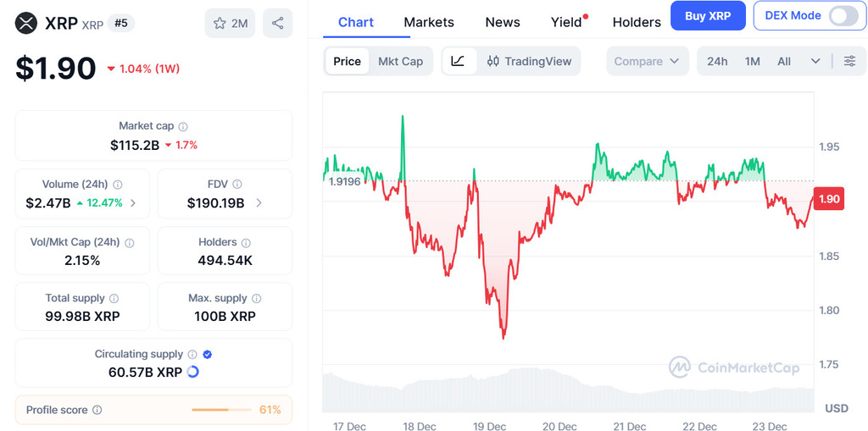This screenshot has height=431, width=868.
Task: Click Market cap info icon
Action: pos(183,126)
